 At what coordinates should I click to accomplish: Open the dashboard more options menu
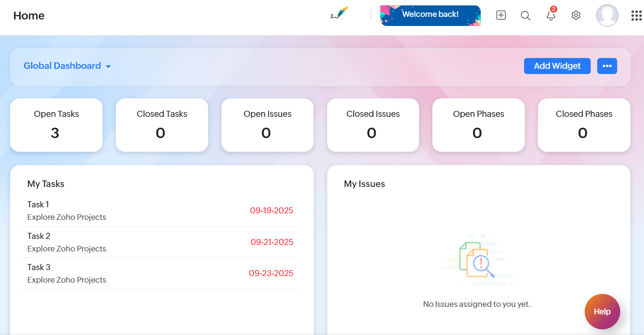tap(607, 66)
